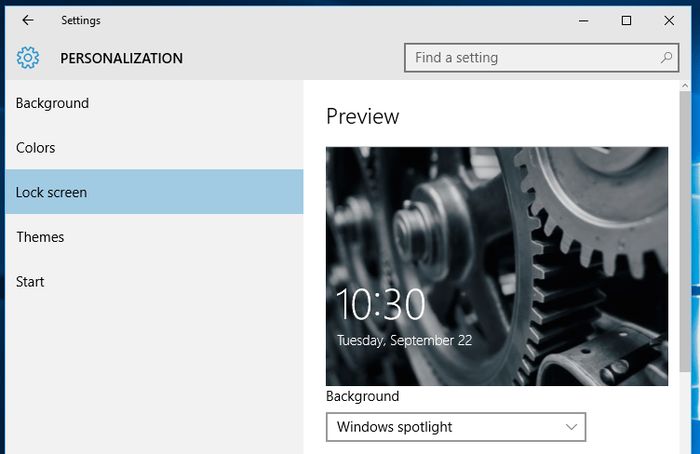The height and width of the screenshot is (454, 700).
Task: Click the vertical scrollbar thumb
Action: 685,231
